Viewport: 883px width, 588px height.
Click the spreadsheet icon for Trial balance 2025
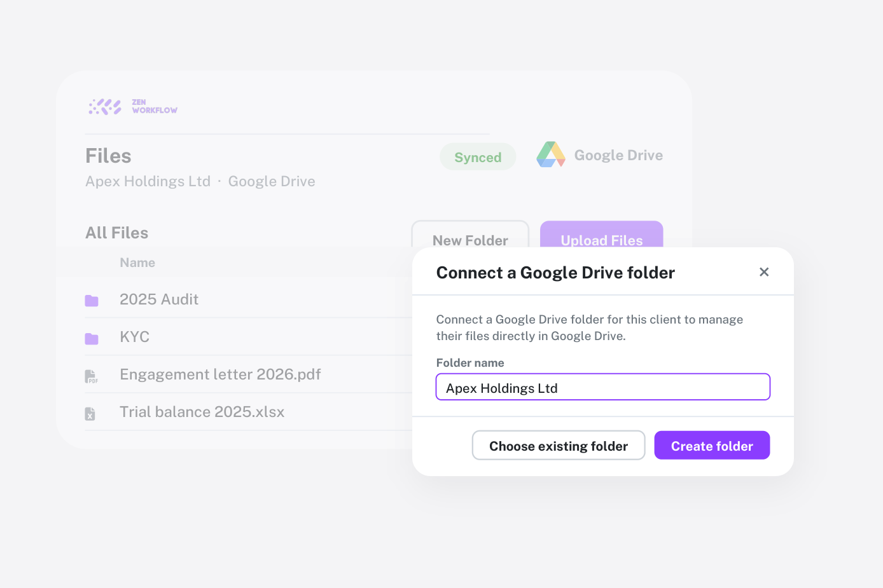90,414
